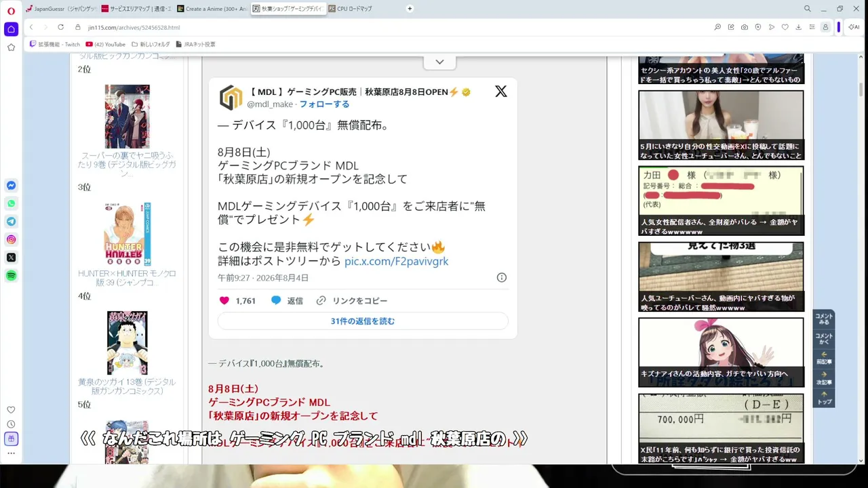The height and width of the screenshot is (488, 868).
Task: Open the pic.x.com/F2pavivgrk link
Action: pos(397,261)
